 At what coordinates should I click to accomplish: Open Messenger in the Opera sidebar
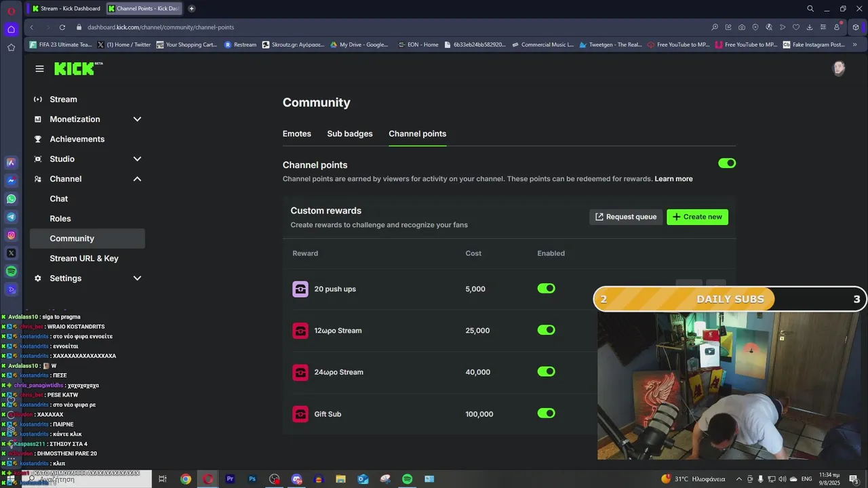11,180
